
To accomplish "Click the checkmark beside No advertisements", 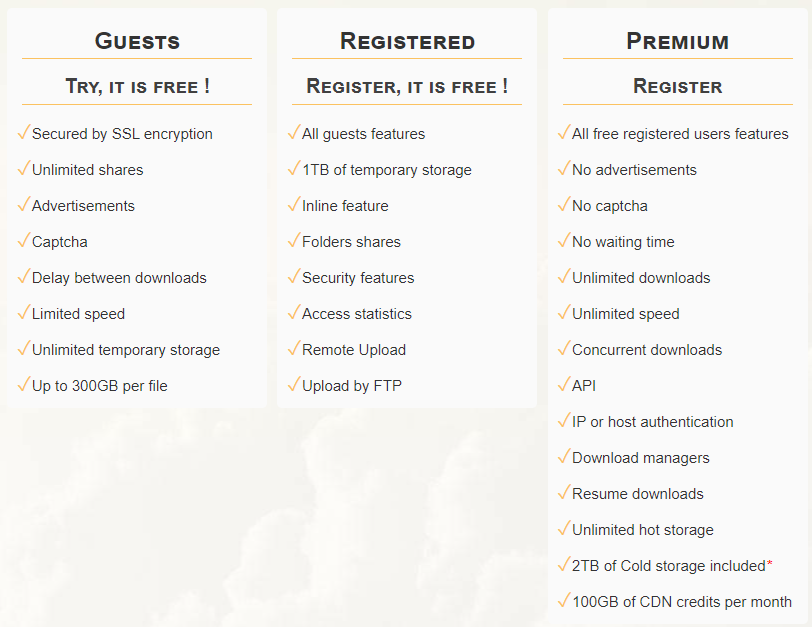I will [563, 169].
